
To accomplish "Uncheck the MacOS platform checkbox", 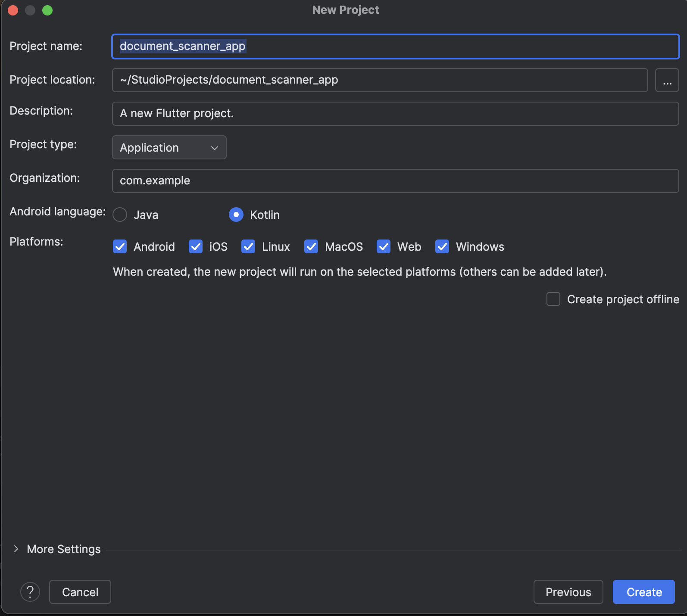I will [x=311, y=246].
